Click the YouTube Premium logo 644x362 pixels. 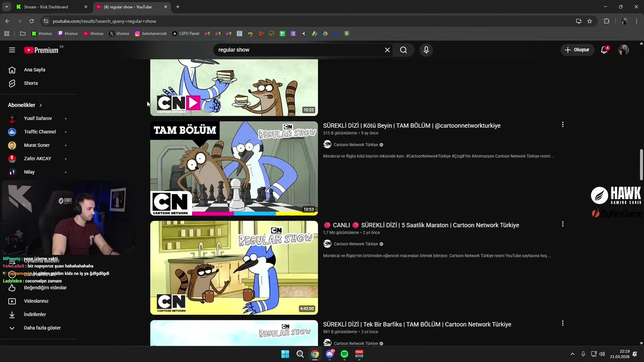pos(41,50)
